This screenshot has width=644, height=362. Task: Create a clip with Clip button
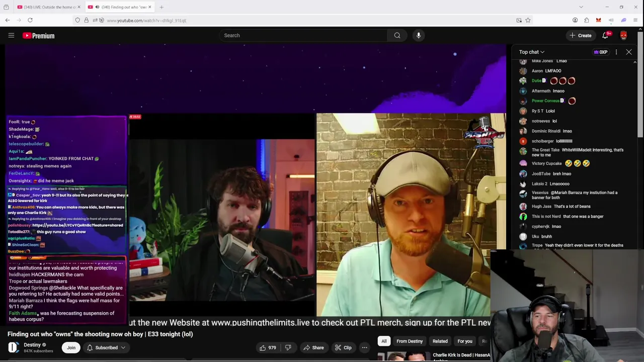point(343,347)
